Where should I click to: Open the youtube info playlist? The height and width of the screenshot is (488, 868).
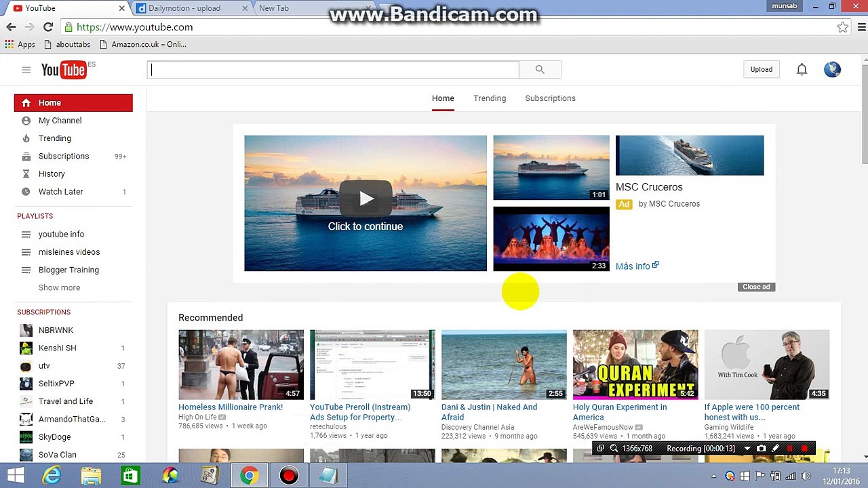click(x=73, y=235)
